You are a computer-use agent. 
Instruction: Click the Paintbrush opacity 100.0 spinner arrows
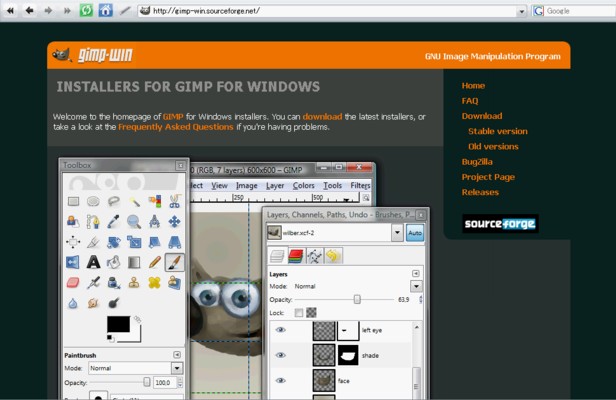click(x=180, y=382)
